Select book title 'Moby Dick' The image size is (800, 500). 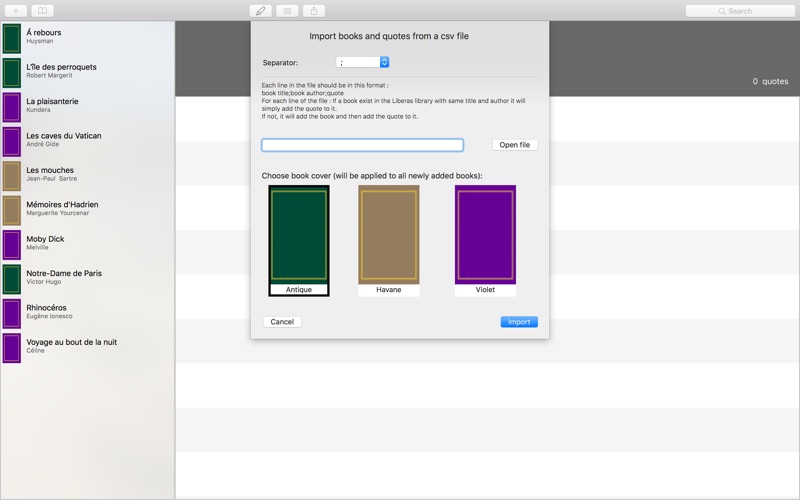[x=45, y=239]
